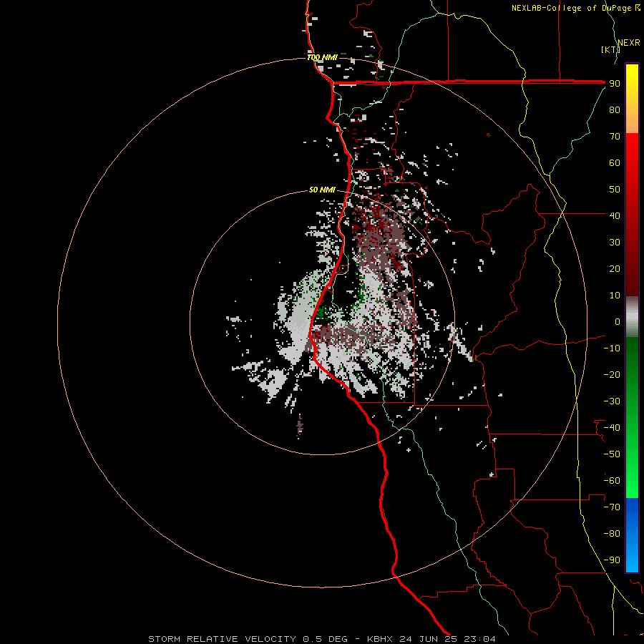Click the bright red segment of color bar

pyautogui.click(x=632, y=213)
